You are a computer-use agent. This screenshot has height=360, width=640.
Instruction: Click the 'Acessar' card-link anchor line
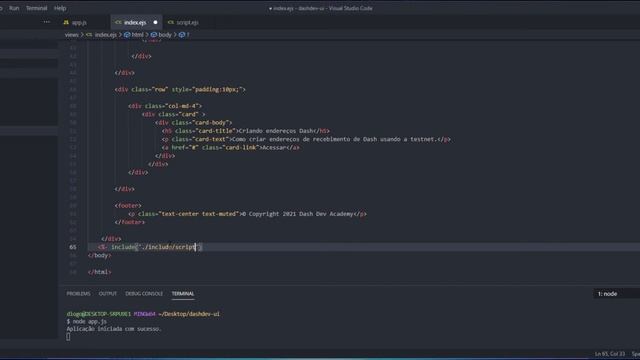coord(231,148)
